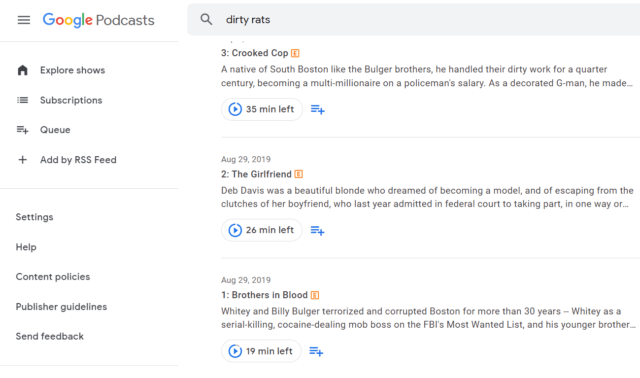Image resolution: width=640 pixels, height=378 pixels.
Task: Click the search magnifier icon
Action: 206,19
